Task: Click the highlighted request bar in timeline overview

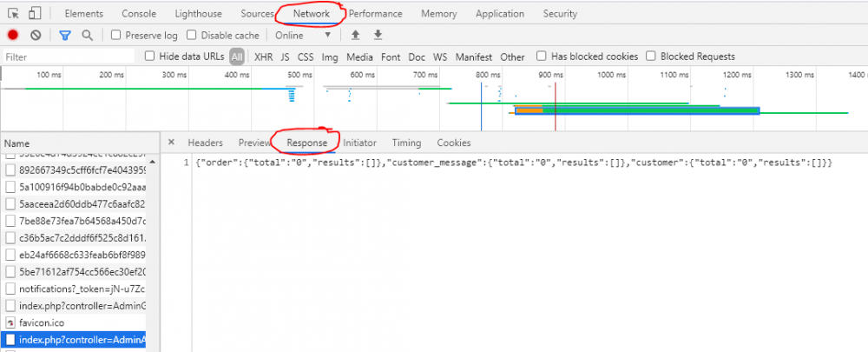Action: pos(636,111)
